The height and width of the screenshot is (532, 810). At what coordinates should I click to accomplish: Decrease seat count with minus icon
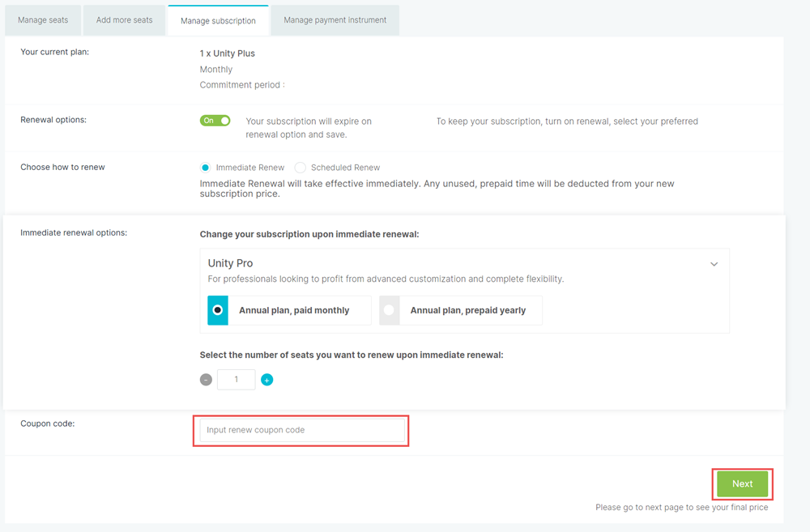tap(206, 380)
